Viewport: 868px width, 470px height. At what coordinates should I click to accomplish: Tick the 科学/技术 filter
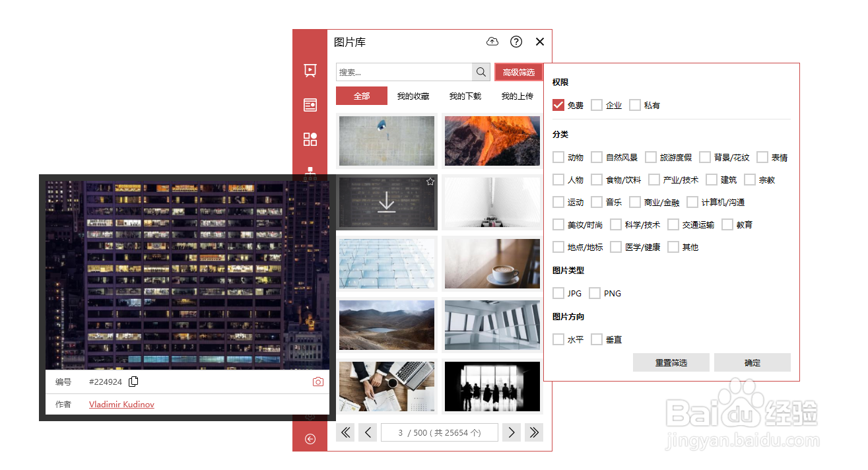click(616, 224)
